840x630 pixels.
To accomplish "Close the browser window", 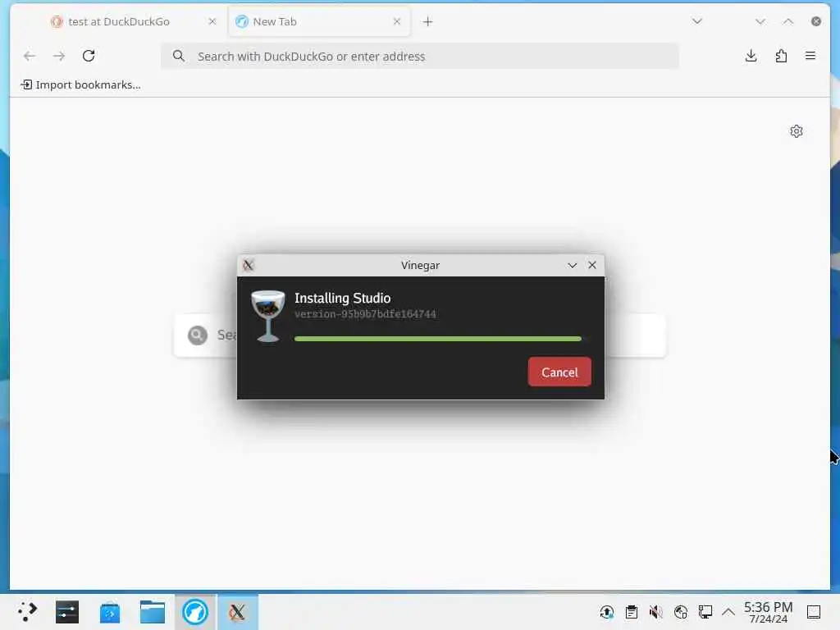I will pos(816,21).
